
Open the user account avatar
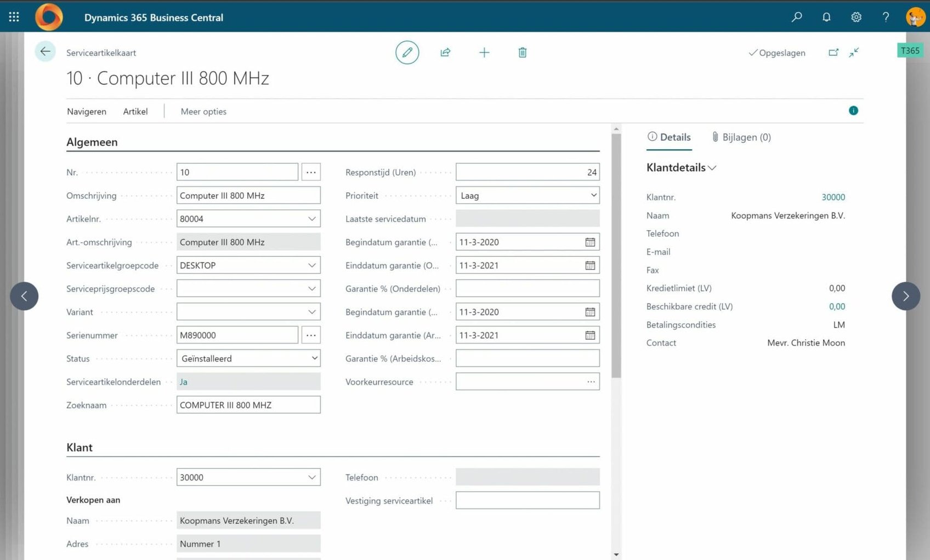[915, 17]
